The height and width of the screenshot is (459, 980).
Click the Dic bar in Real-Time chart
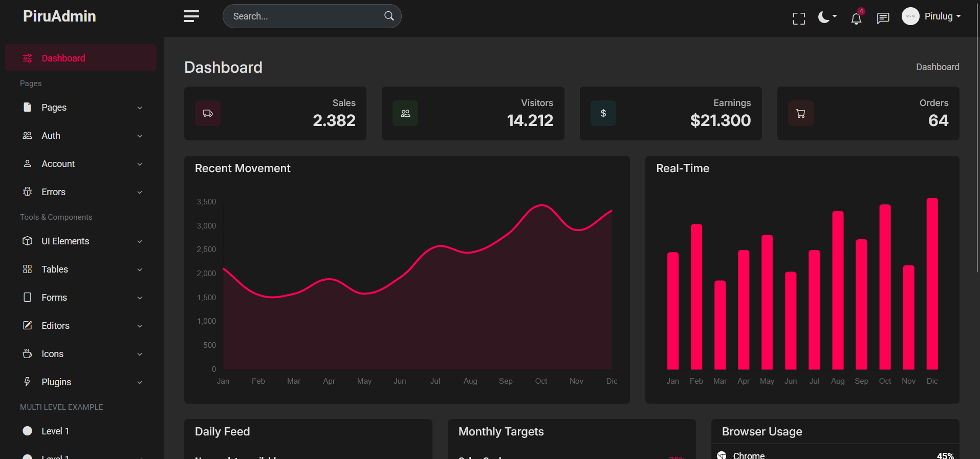click(932, 284)
